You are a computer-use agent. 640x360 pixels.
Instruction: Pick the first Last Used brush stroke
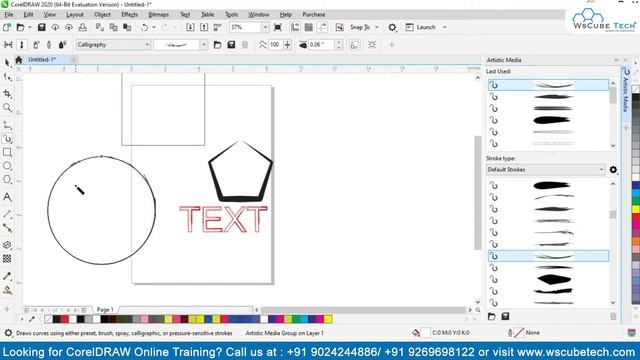[548, 85]
